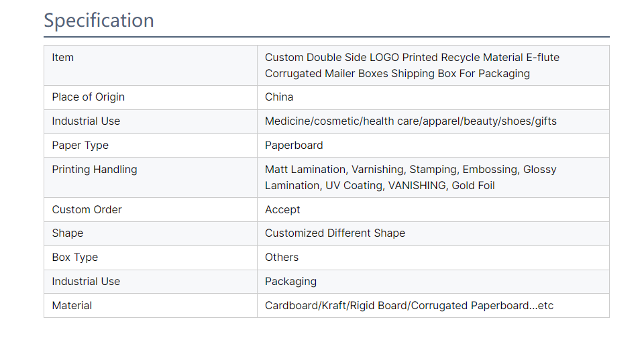Select the Paper Type label
644x338 pixels.
pyautogui.click(x=80, y=146)
